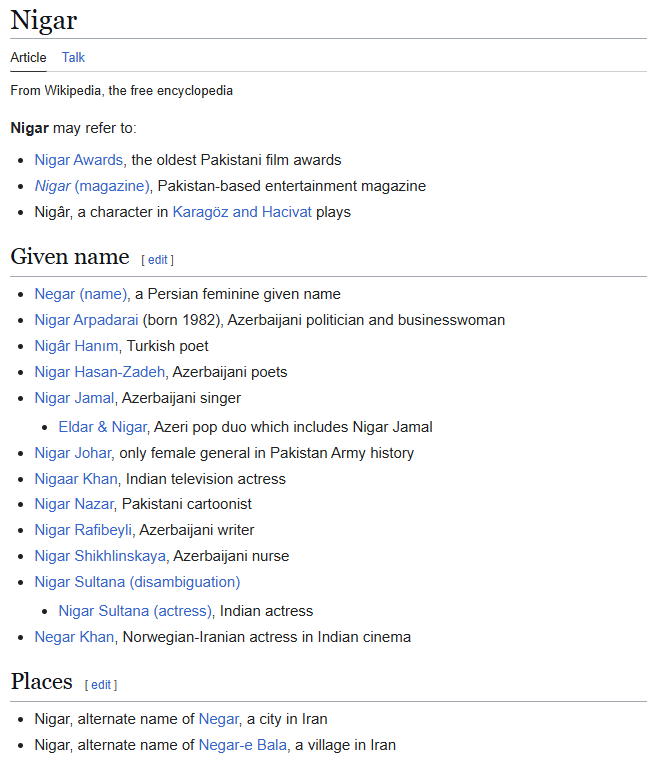This screenshot has width=647, height=770.
Task: Edit the Places section
Action: click(101, 685)
